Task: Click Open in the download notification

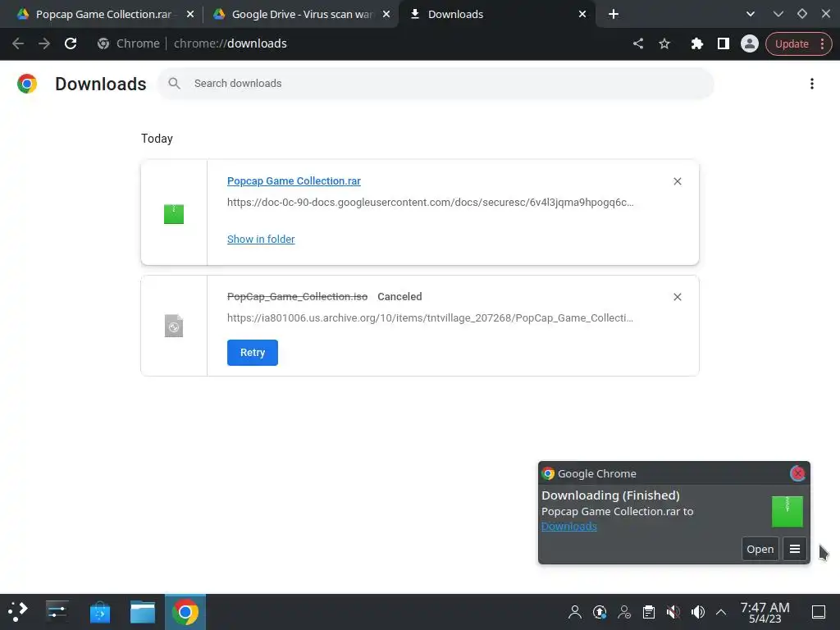Action: (x=760, y=549)
